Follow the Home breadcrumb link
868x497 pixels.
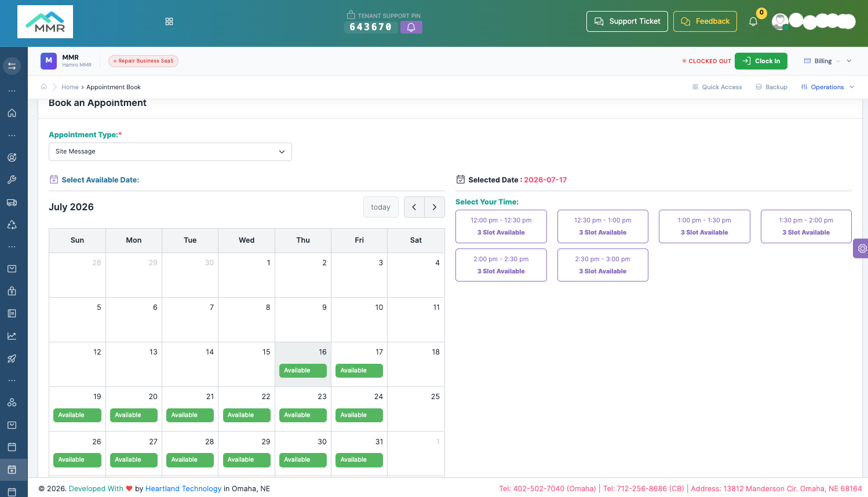tap(70, 87)
